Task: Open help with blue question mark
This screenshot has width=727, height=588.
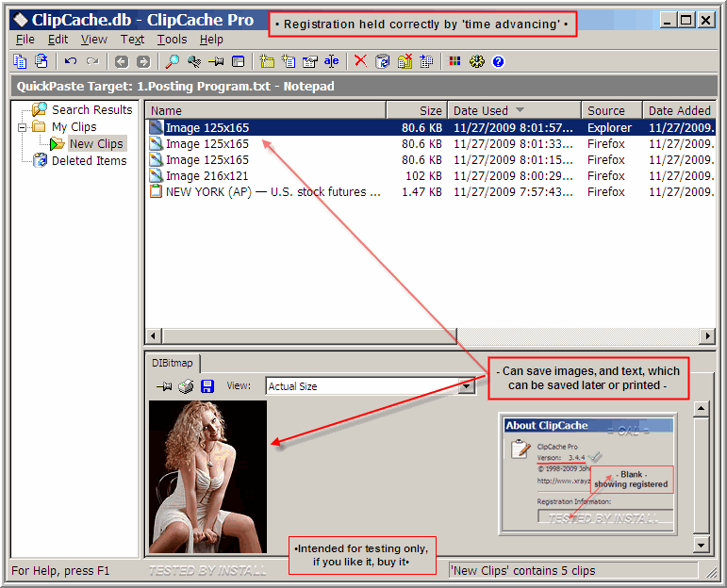Action: (499, 61)
